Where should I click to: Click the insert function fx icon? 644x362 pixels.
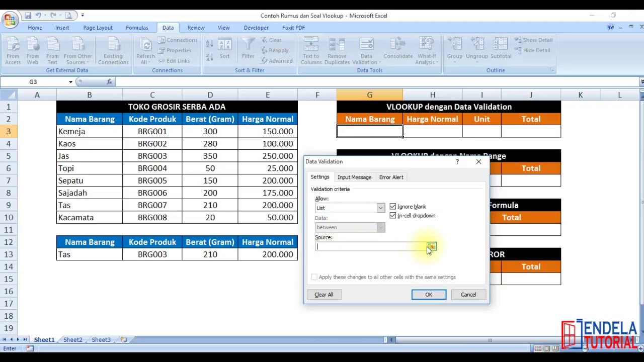click(x=109, y=81)
